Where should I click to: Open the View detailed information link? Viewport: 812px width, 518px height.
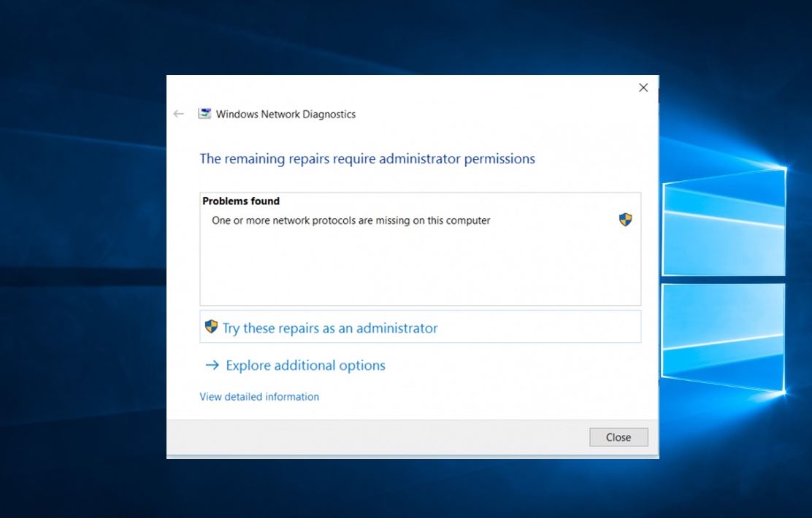[x=259, y=397]
